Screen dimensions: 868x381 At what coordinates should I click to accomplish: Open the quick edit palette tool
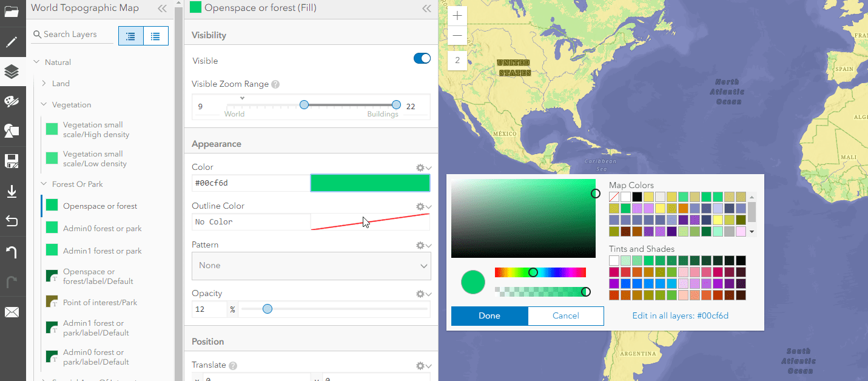pos(13,101)
